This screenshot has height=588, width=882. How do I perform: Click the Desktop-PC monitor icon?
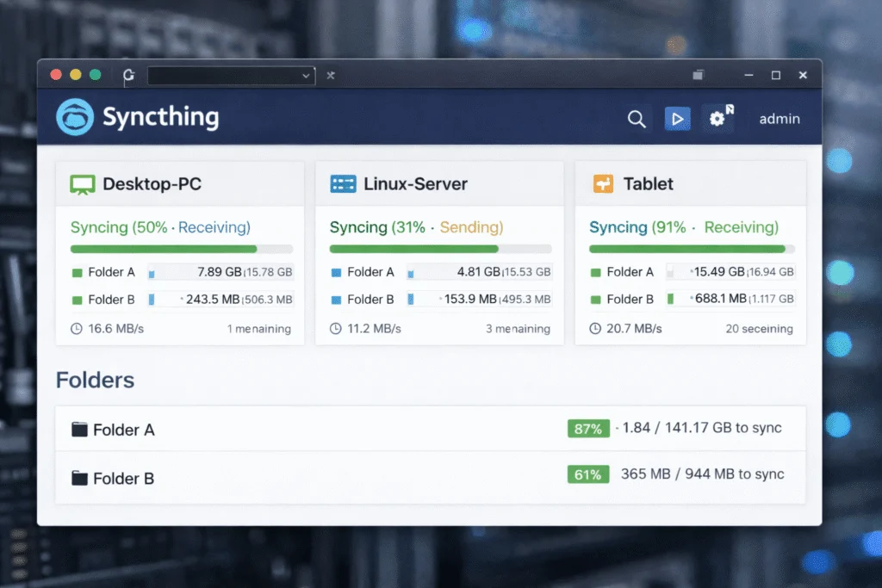(82, 183)
